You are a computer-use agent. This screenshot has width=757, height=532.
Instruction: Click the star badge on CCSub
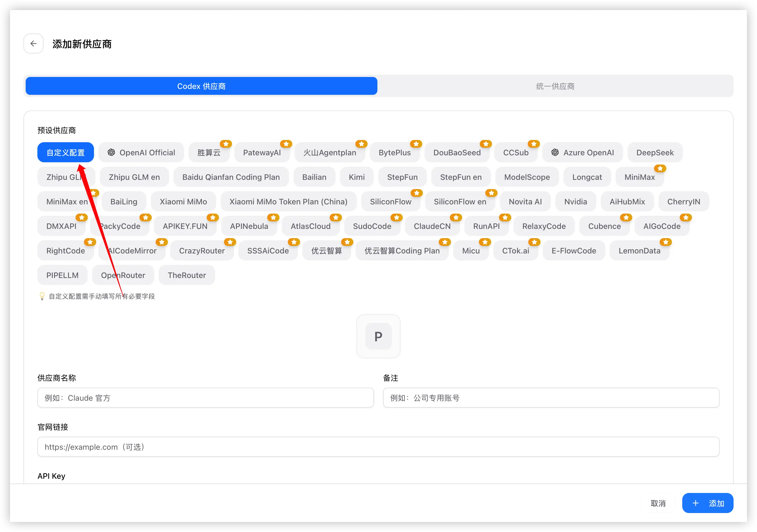click(534, 144)
